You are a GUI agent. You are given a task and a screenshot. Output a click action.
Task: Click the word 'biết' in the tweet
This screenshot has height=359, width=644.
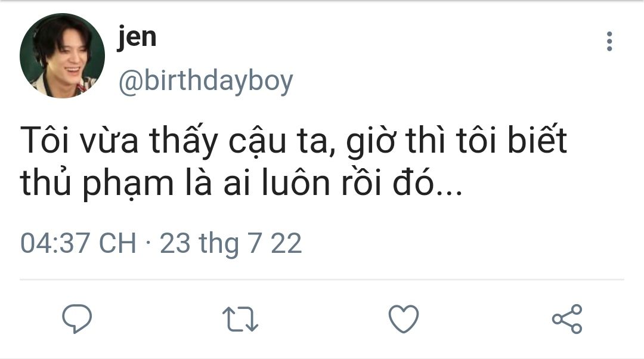(537, 138)
